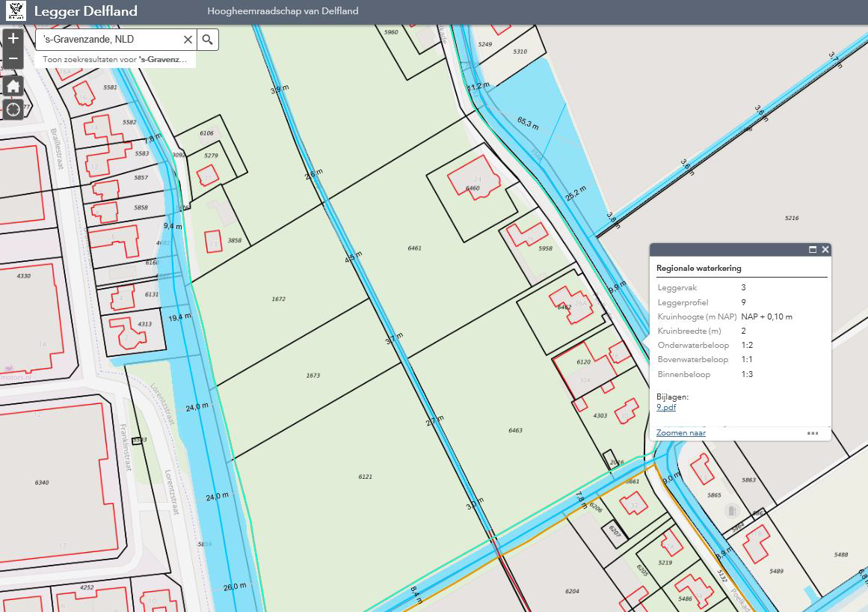
Task: Click parcel 5249 on the map
Action: pos(485,44)
